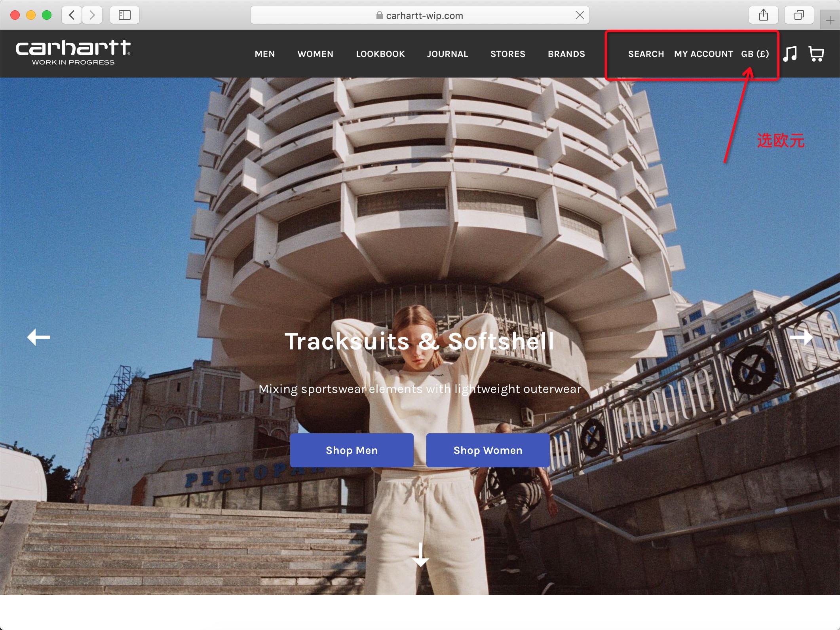
Task: Click the left carousel arrow
Action: click(38, 337)
